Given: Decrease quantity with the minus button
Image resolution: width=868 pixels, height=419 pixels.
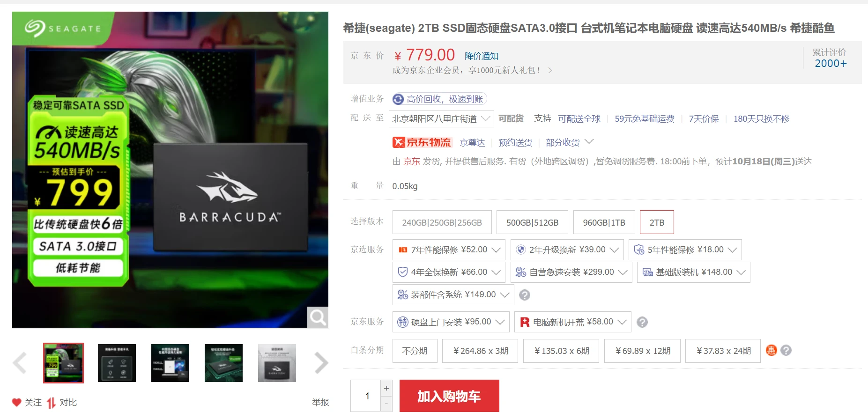Looking at the screenshot, I should pos(386,404).
